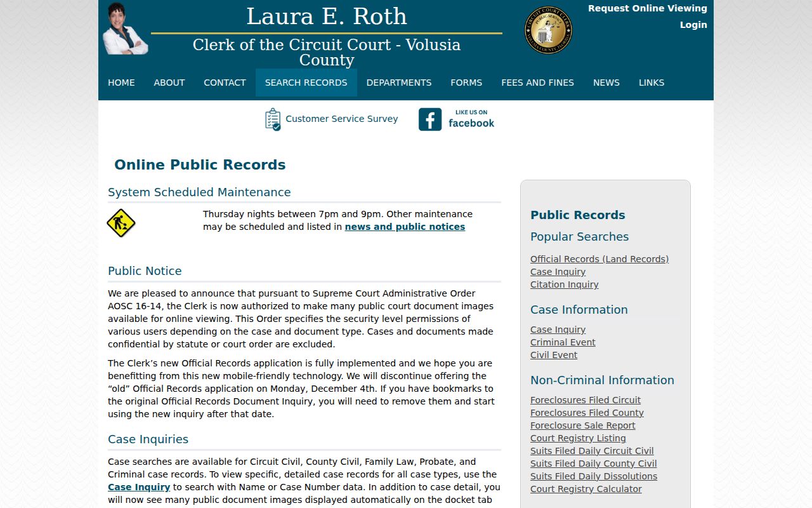Screen dimensions: 812x508
Task: Open the Criminal Event link
Action: 563,342
